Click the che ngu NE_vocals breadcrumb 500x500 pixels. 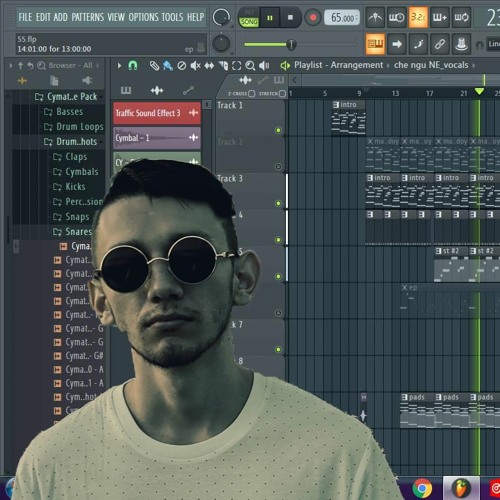[x=431, y=65]
